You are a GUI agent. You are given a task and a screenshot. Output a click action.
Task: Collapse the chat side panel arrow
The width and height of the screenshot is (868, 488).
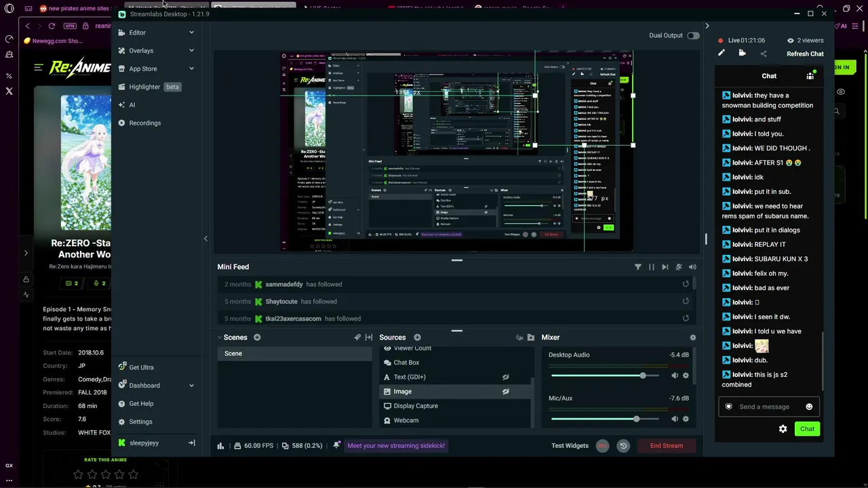[707, 26]
